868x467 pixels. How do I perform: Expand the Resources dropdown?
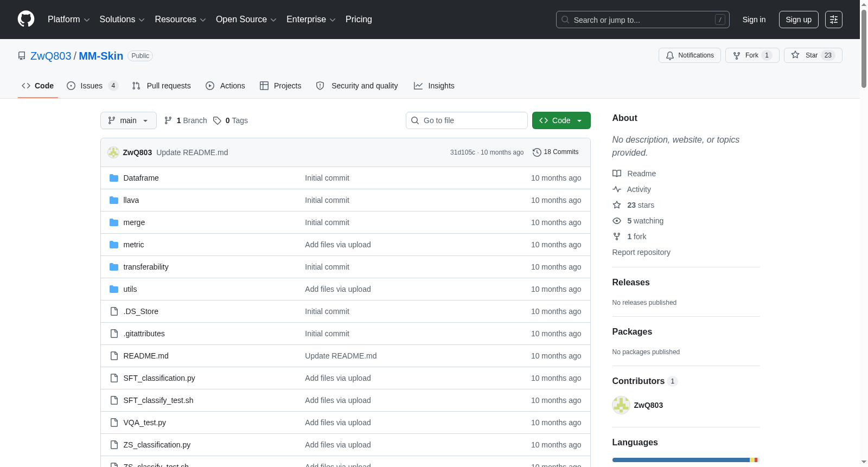click(x=180, y=20)
